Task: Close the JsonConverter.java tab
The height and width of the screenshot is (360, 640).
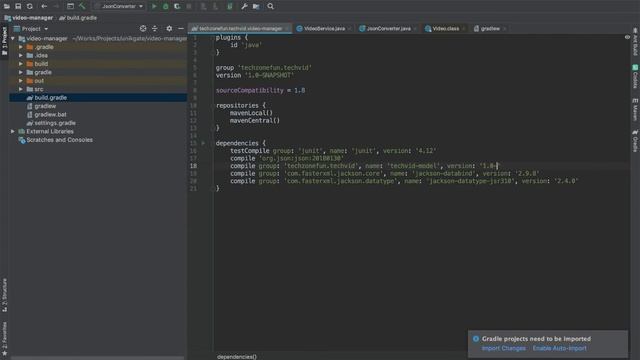Action: click(x=415, y=29)
